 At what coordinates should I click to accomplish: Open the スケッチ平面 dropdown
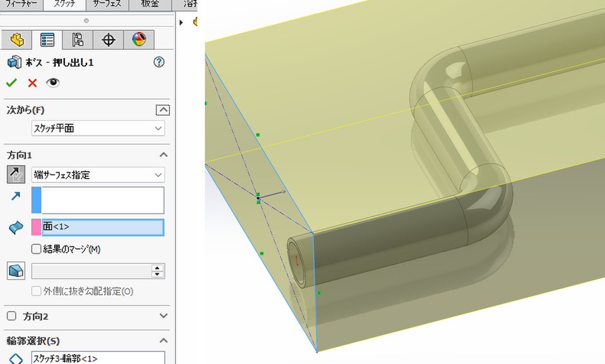(x=98, y=128)
